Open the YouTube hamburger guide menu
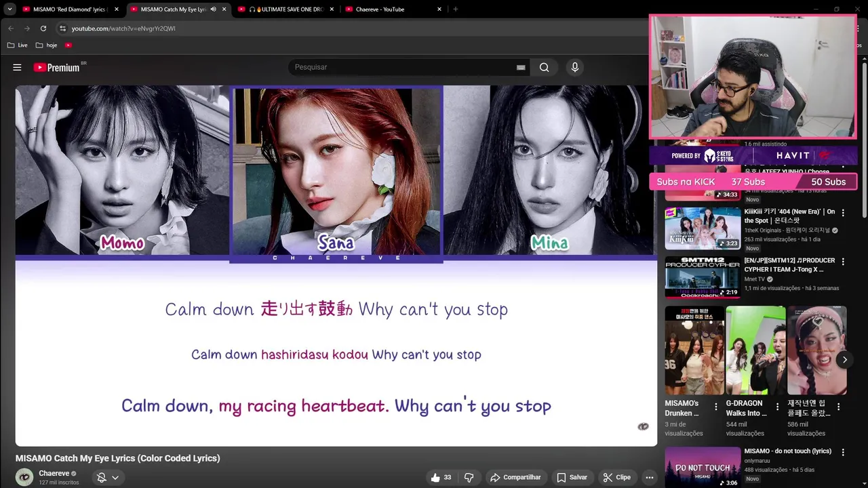The width and height of the screenshot is (868, 488). pos(17,67)
